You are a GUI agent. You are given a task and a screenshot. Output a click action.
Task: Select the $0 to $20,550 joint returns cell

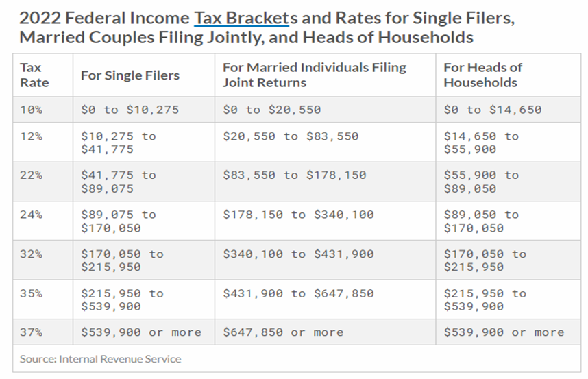click(271, 110)
